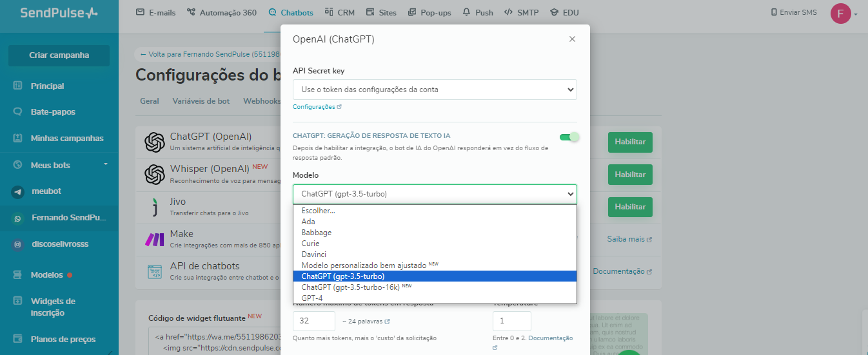Click Habilitar for ChatGPT integration
The image size is (868, 355).
pyautogui.click(x=630, y=142)
